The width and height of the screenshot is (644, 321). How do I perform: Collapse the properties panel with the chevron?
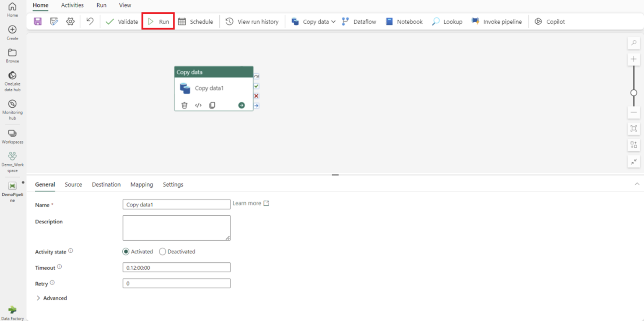pos(637,184)
